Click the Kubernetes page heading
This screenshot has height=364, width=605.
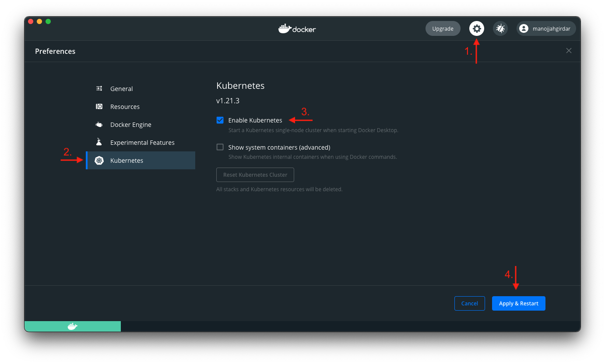tap(240, 86)
